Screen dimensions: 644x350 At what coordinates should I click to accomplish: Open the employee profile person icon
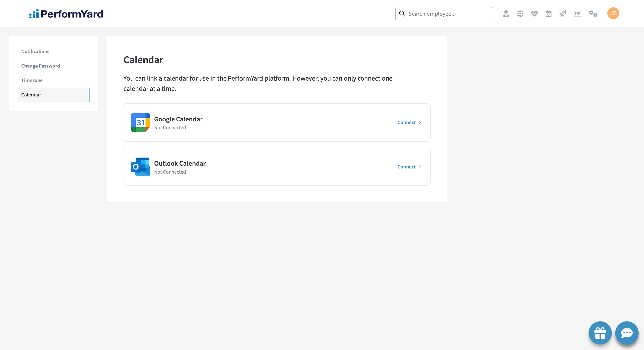click(x=506, y=14)
